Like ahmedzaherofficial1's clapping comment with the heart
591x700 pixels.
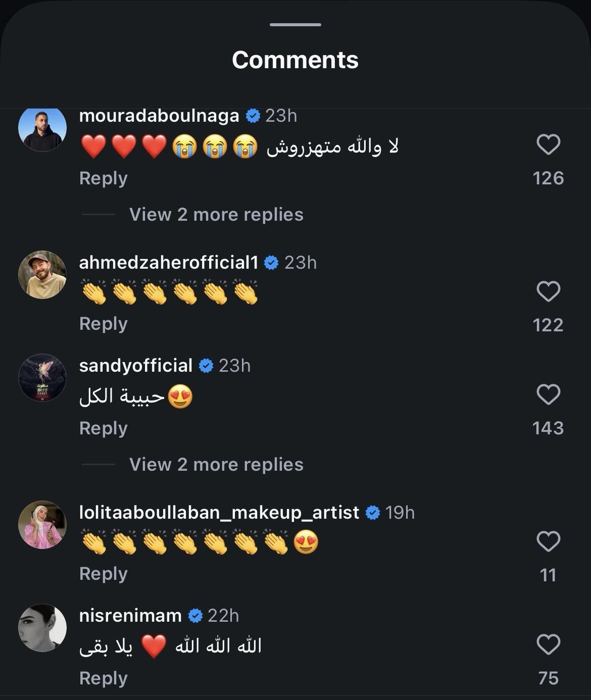[x=550, y=290]
